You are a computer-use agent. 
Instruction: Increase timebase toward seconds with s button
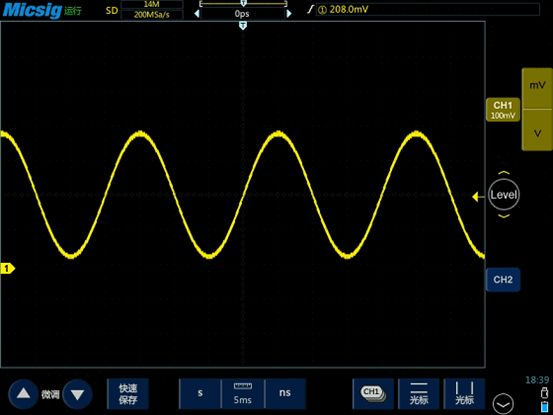coord(200,394)
